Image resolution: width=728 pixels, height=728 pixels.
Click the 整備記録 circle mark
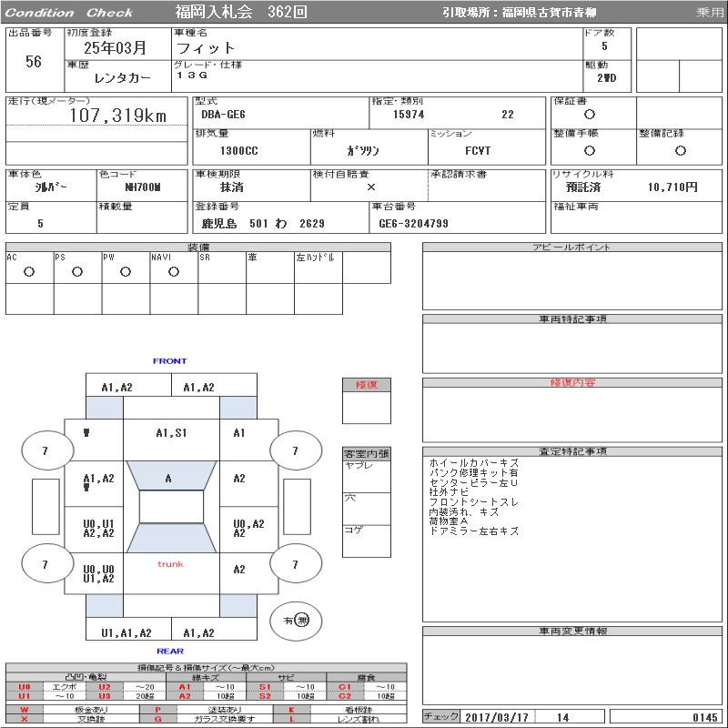coord(680,150)
